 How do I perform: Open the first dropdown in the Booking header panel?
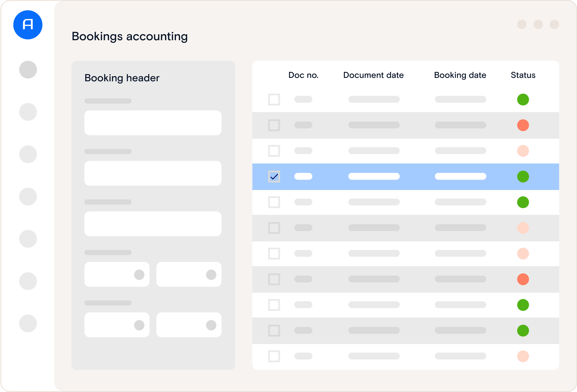[117, 274]
